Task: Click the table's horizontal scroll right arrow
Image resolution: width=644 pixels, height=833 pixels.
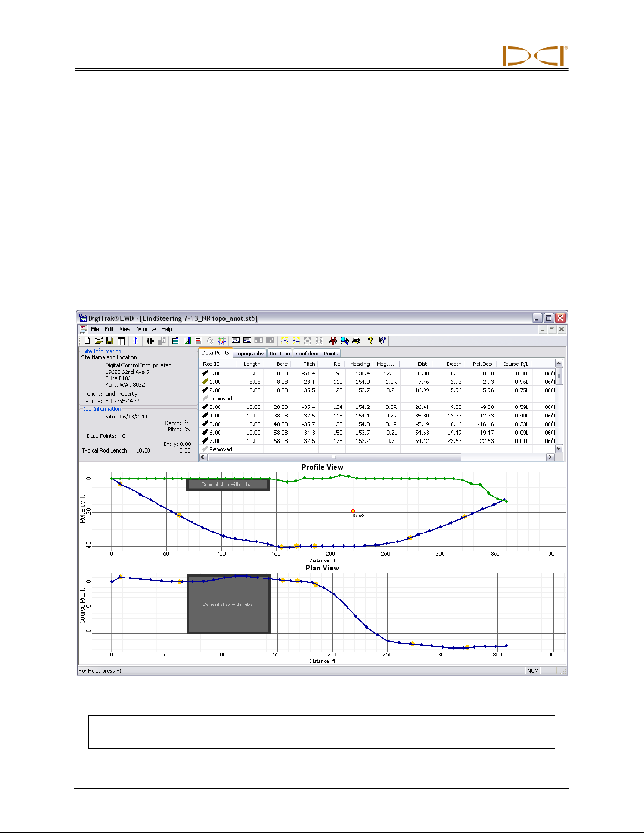Action: coord(550,457)
